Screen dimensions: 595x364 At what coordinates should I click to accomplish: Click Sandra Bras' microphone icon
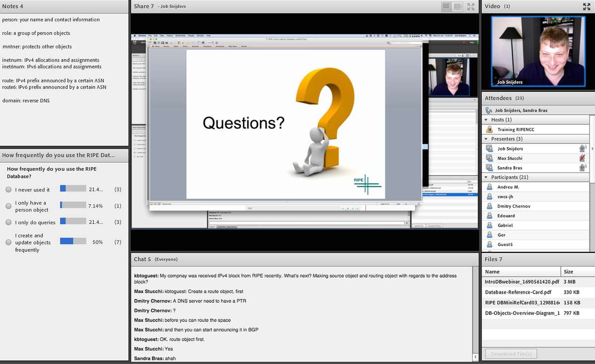[x=583, y=168]
